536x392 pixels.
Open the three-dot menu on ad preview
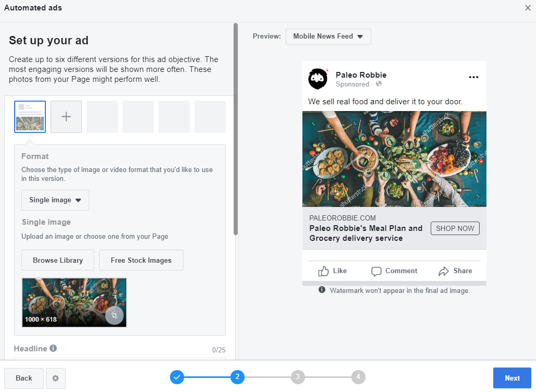(473, 77)
